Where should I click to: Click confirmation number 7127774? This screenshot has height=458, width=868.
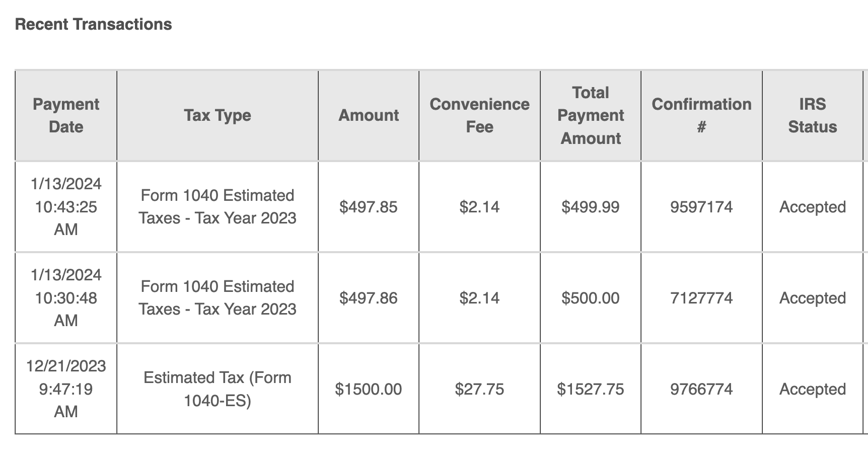[701, 298]
